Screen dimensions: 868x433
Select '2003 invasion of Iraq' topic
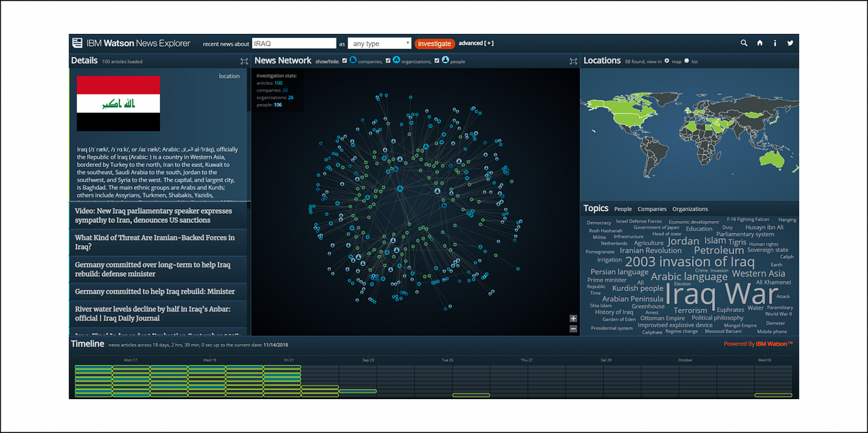(690, 261)
